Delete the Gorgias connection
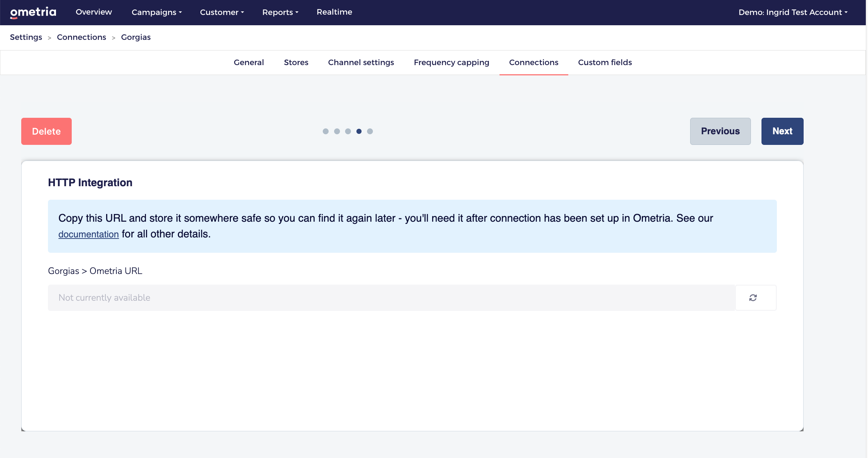 pyautogui.click(x=46, y=131)
